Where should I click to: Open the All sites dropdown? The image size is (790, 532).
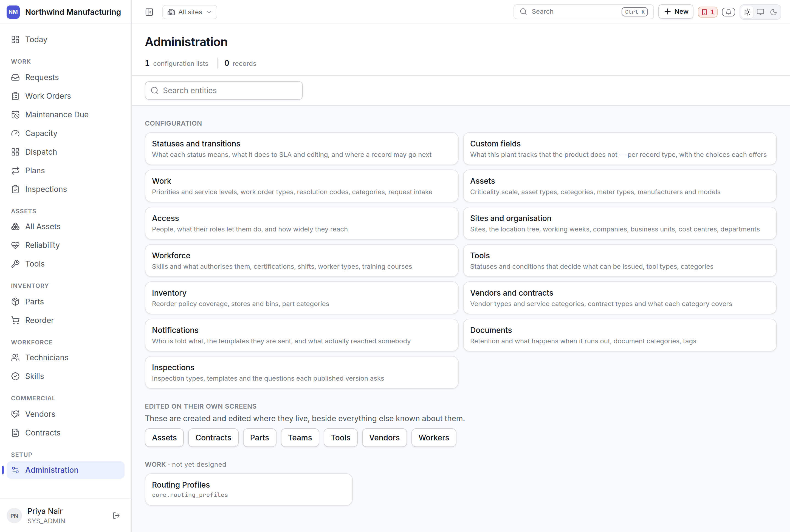(190, 12)
